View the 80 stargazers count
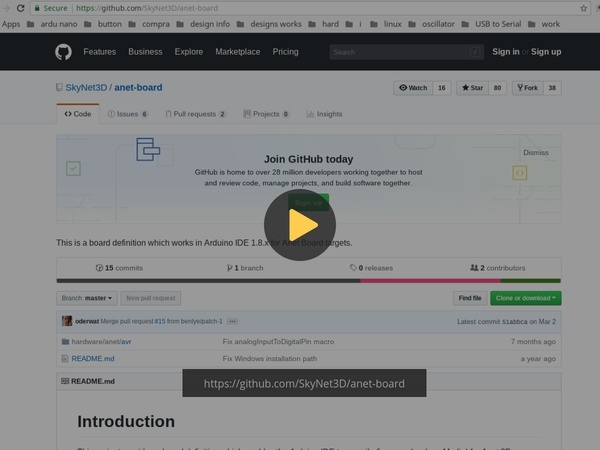600x450 pixels. (x=497, y=88)
